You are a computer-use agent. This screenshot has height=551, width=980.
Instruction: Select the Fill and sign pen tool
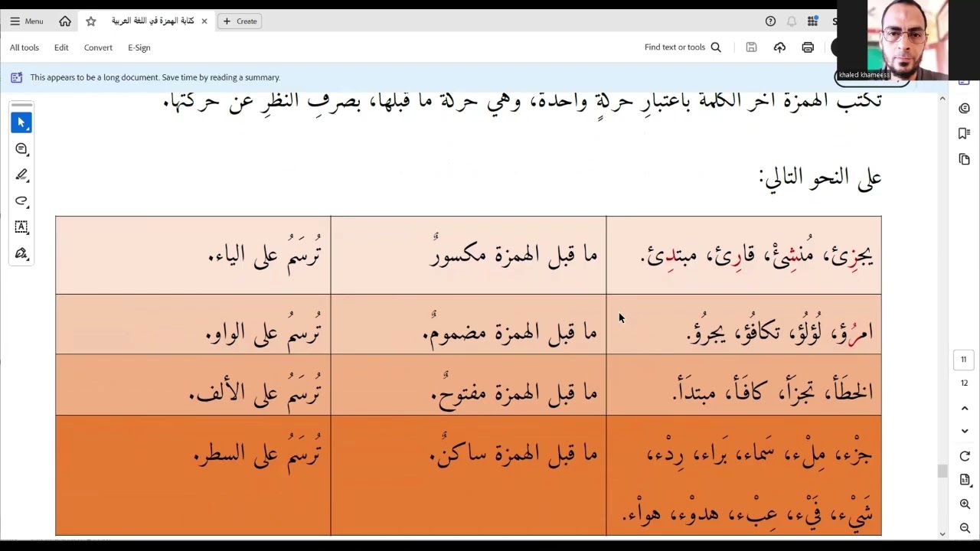21,253
